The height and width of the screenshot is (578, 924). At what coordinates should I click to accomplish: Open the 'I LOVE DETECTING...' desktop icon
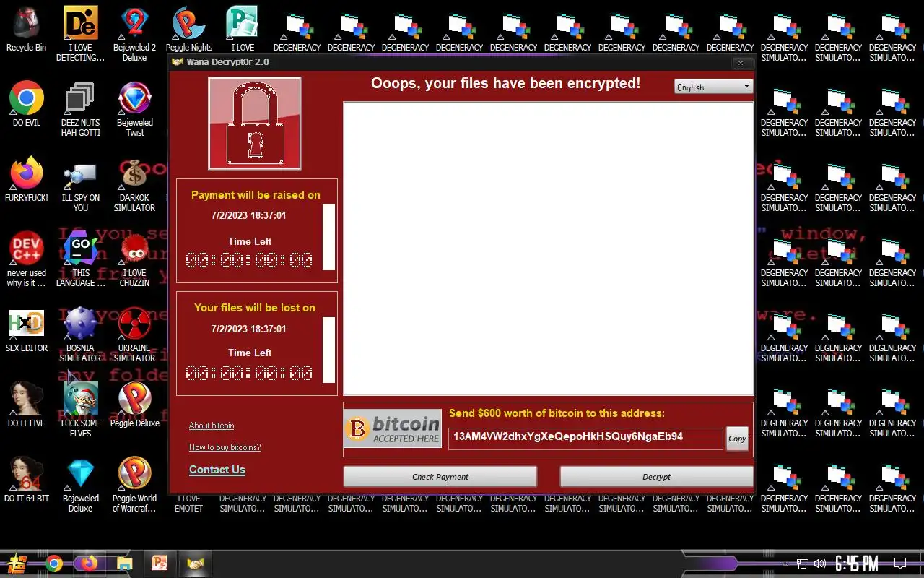(x=80, y=33)
